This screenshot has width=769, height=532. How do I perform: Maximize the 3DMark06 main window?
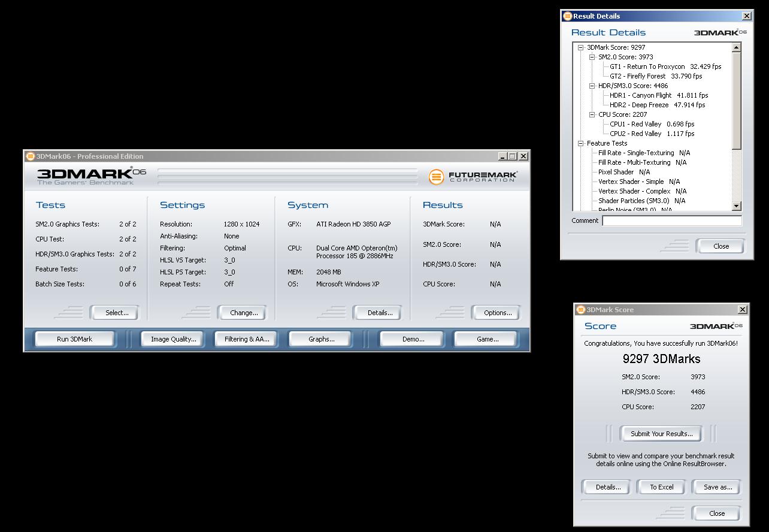click(512, 156)
